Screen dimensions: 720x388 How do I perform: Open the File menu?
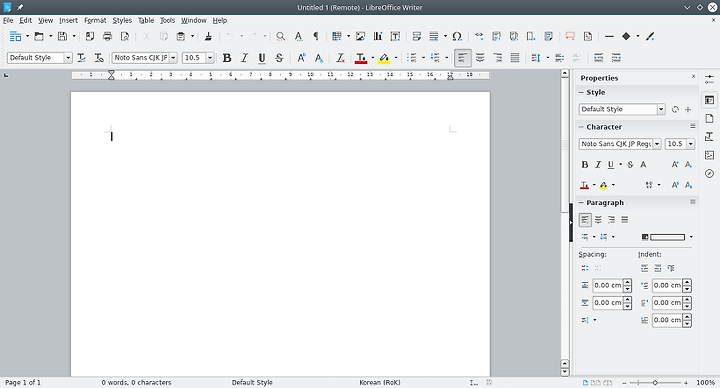tap(8, 20)
